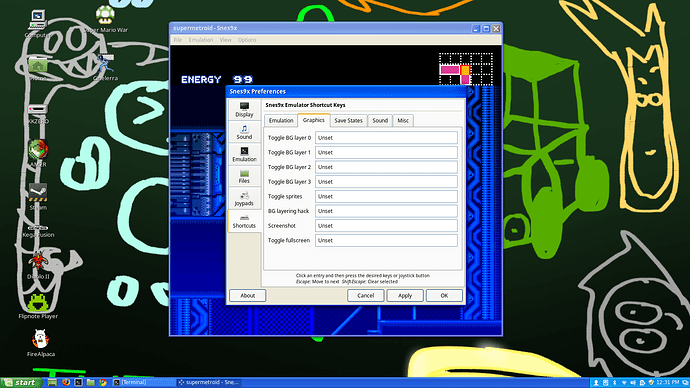
Task: Click the BG layering hack field
Action: (x=386, y=211)
